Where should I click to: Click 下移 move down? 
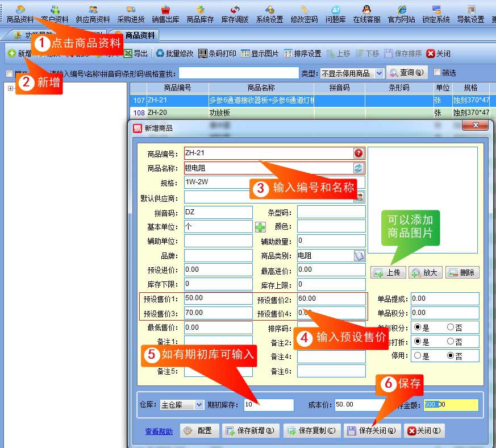[x=367, y=53]
